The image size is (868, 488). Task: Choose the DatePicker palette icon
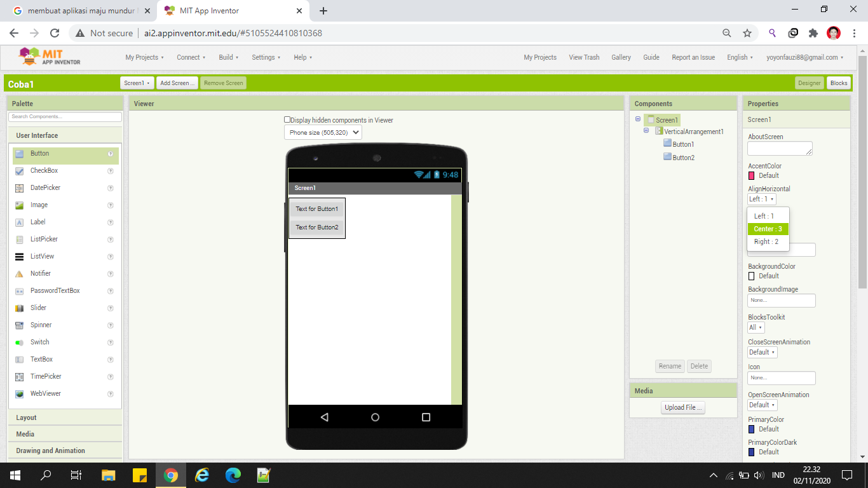tap(20, 188)
